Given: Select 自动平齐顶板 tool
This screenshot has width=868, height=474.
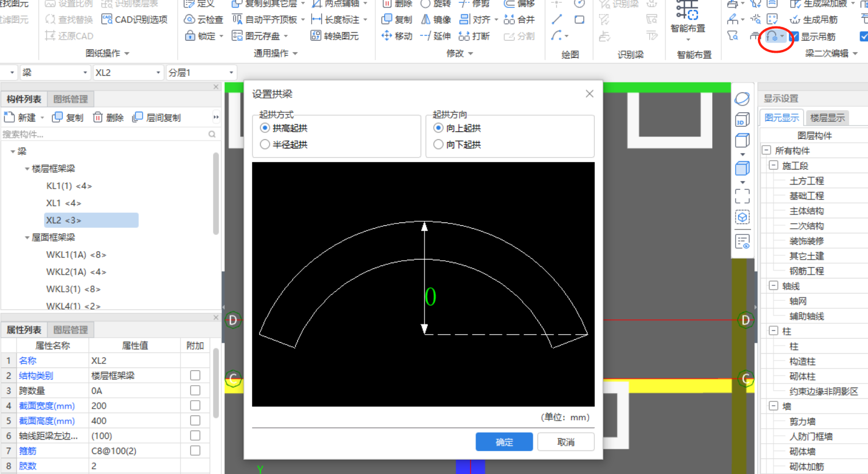Looking at the screenshot, I should 265,19.
